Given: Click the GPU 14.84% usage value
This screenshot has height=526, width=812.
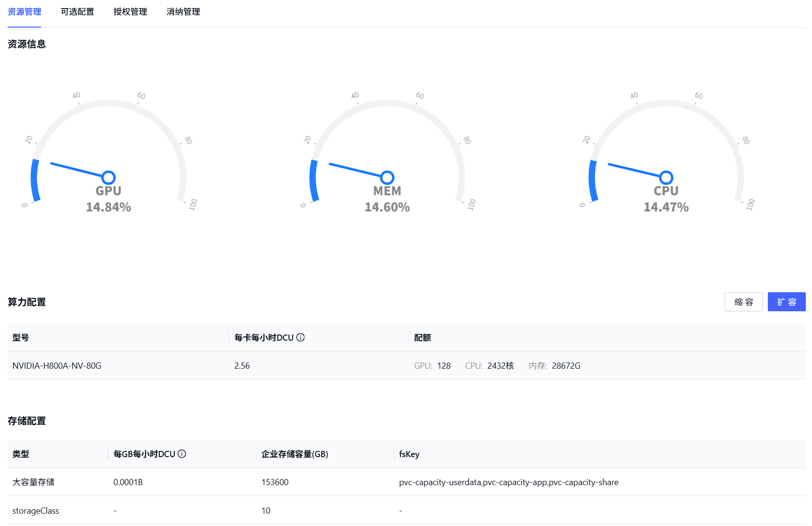Looking at the screenshot, I should click(x=108, y=207).
